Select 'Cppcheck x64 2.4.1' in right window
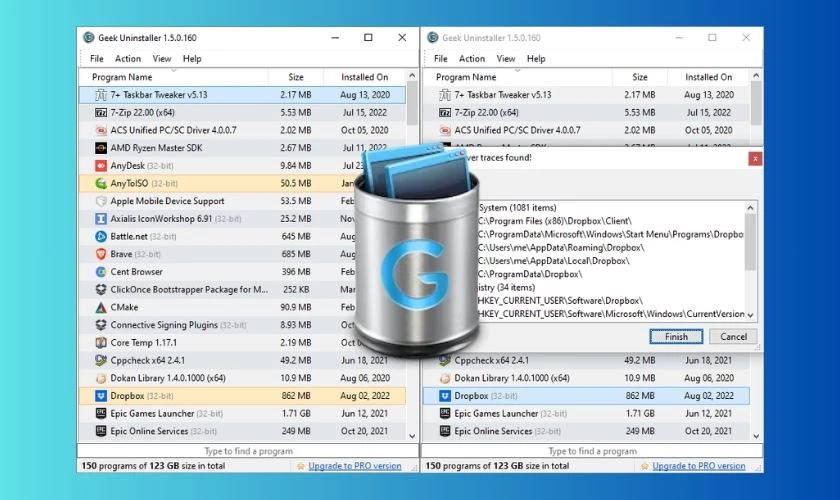Screen dimensions: 840x500 coord(491,360)
